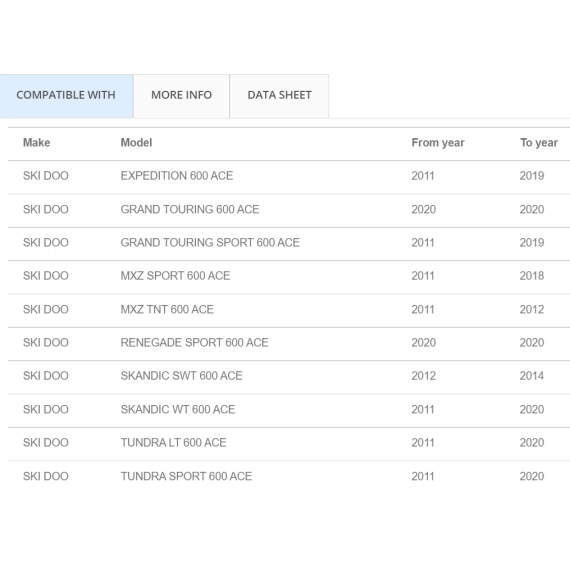Viewport: 570px width, 570px height.
Task: Click the From year column header
Action: [x=438, y=143]
